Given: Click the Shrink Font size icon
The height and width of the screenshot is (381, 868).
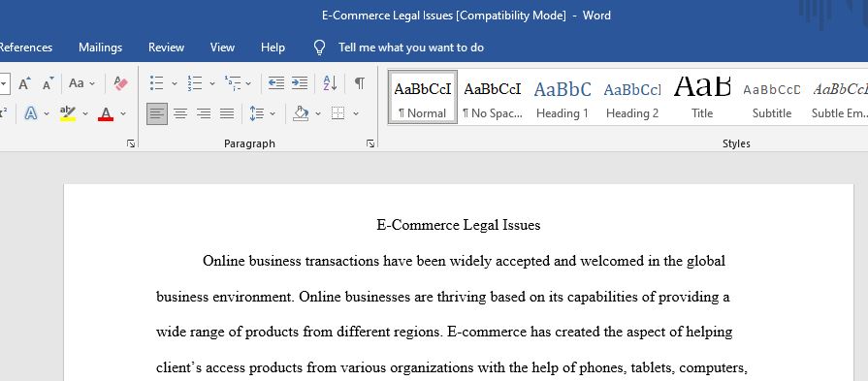Looking at the screenshot, I should (x=48, y=83).
